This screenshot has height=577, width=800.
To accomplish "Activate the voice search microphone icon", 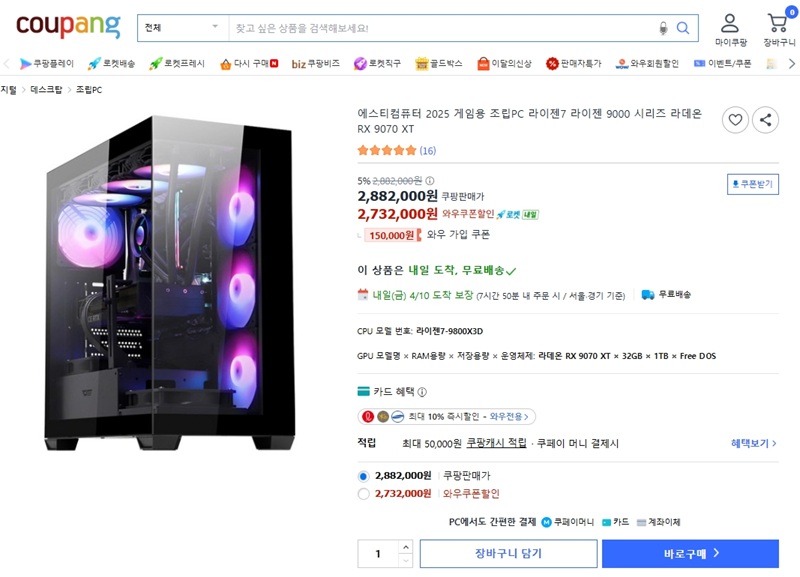I will (x=663, y=28).
